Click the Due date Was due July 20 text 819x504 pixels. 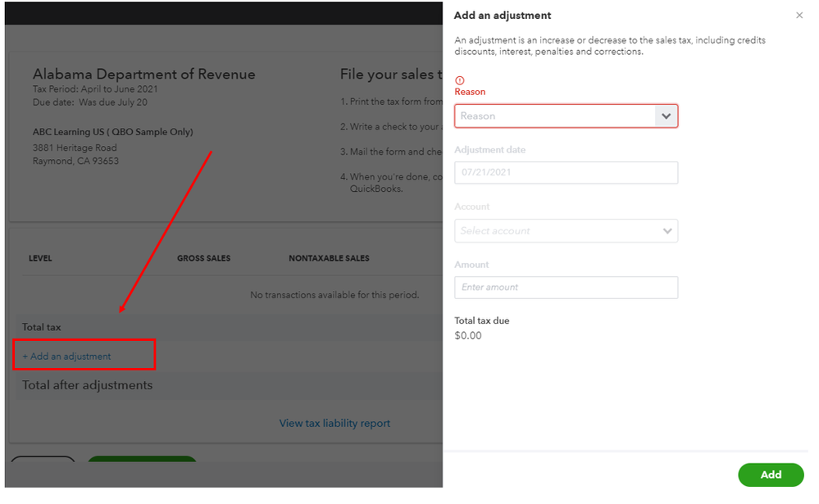point(90,102)
